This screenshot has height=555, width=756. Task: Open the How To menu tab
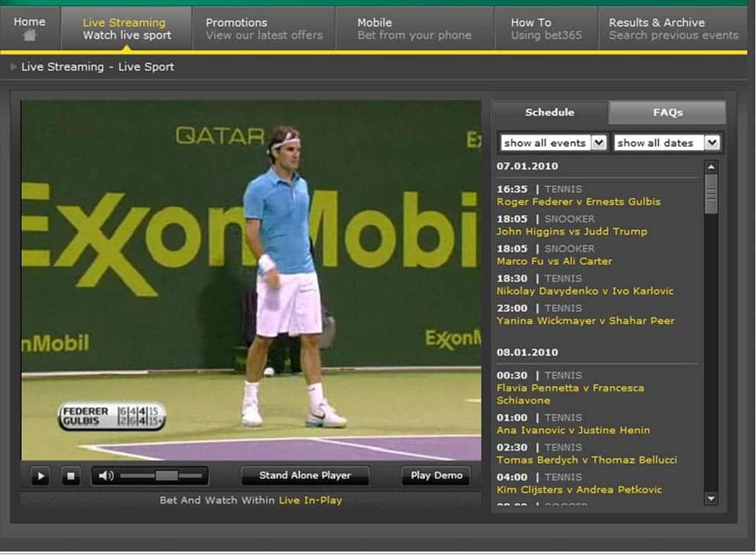[547, 29]
